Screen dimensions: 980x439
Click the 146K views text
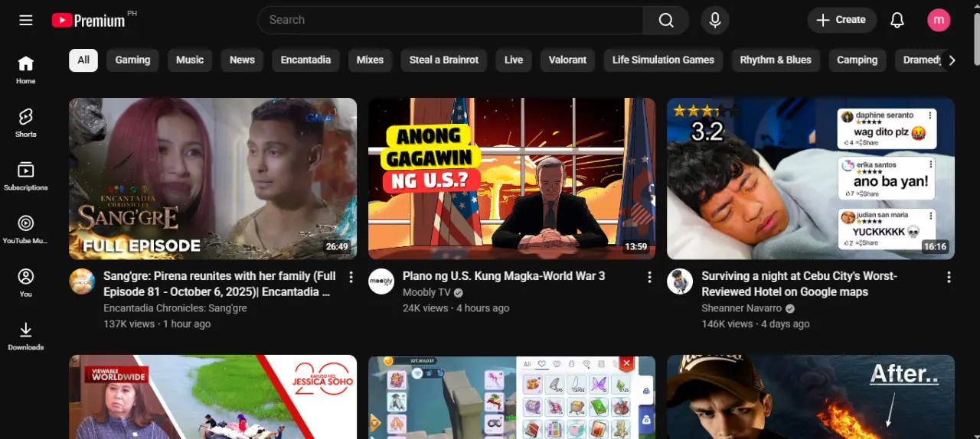727,324
